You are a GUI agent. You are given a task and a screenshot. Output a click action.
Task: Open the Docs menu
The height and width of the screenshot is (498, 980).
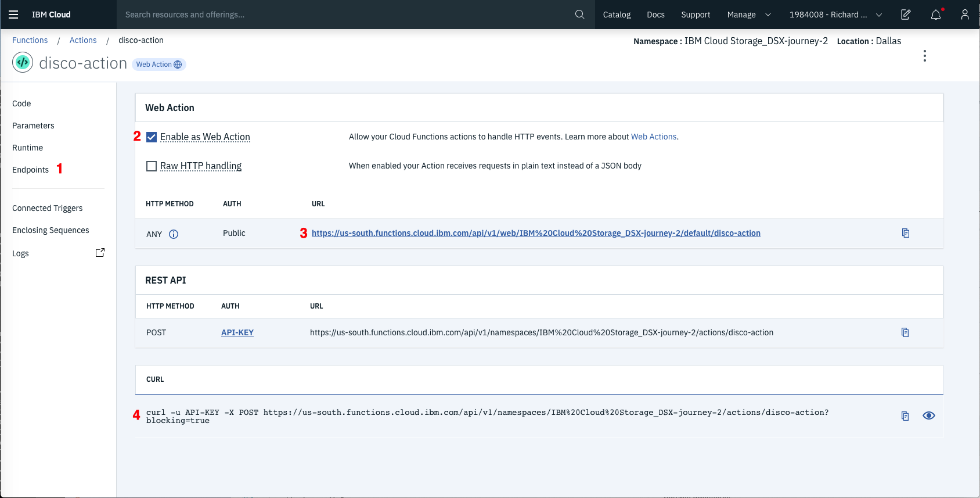pos(655,15)
